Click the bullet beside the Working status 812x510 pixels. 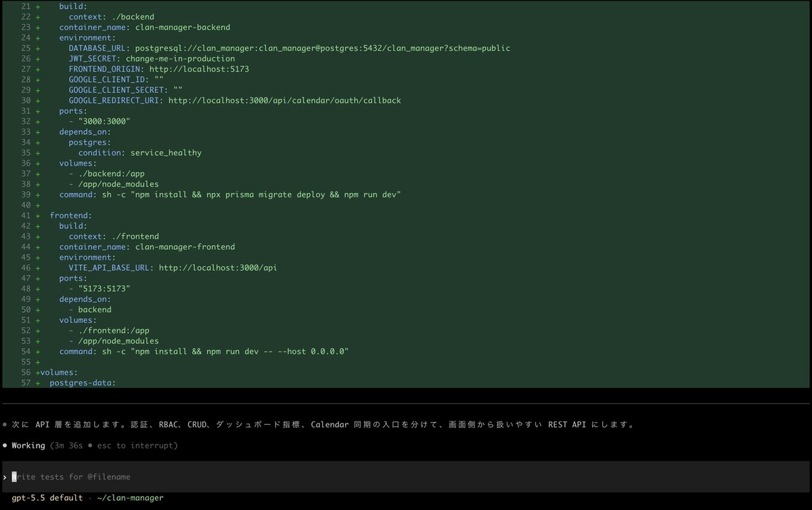tap(5, 446)
